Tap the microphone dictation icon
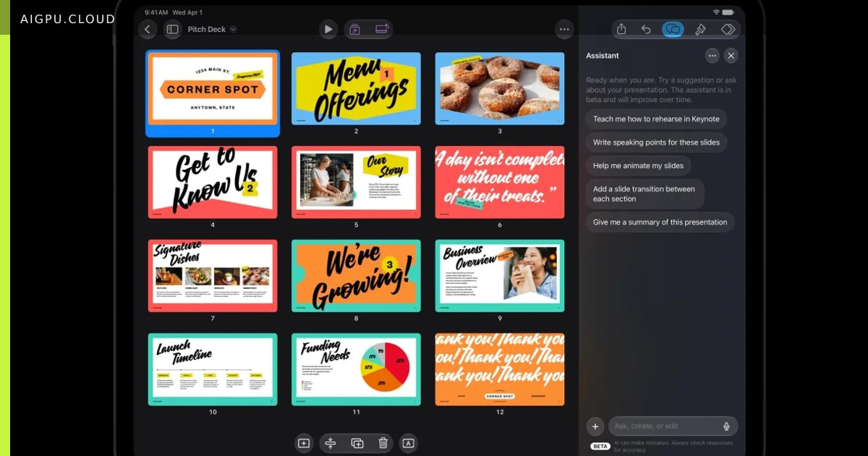The image size is (868, 456). coord(726,426)
